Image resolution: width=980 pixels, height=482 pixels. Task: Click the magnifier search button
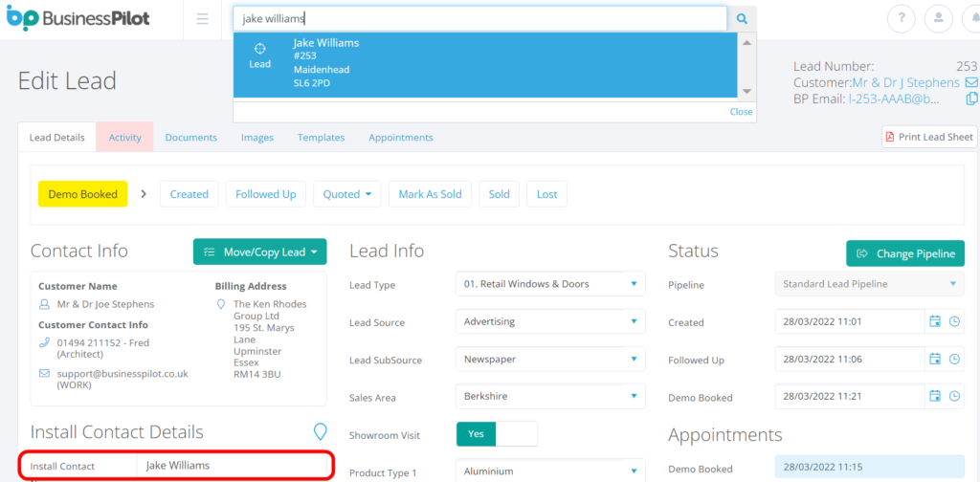pyautogui.click(x=742, y=18)
